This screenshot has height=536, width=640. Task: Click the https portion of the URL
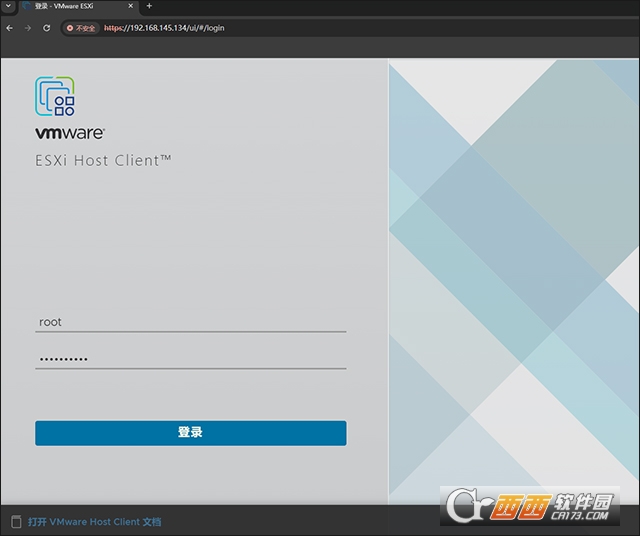(x=113, y=28)
